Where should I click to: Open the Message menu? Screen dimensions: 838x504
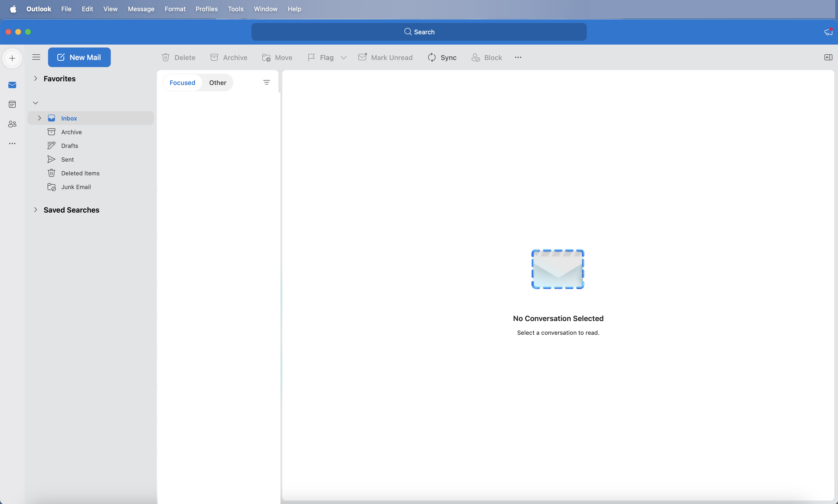pos(141,9)
